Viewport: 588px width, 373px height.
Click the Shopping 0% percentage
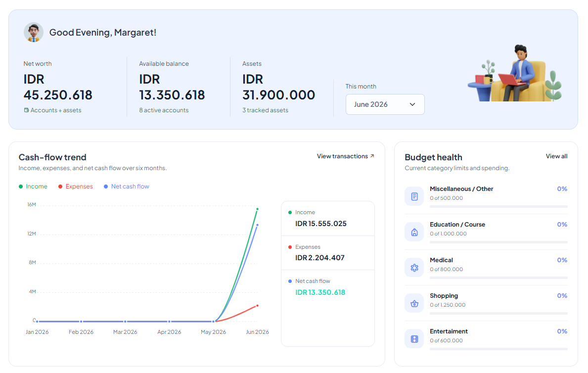[562, 296]
